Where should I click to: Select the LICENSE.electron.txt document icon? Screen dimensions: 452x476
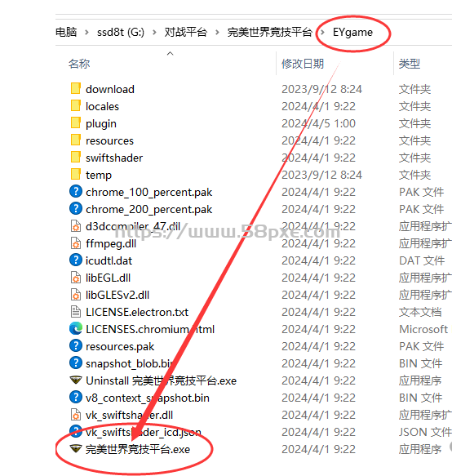[76, 311]
